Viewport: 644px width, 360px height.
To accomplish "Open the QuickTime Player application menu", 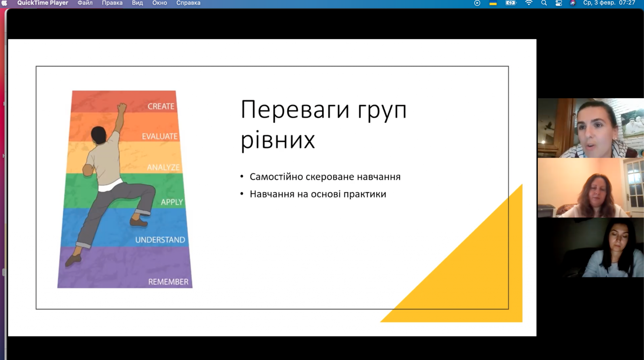I will click(x=42, y=3).
